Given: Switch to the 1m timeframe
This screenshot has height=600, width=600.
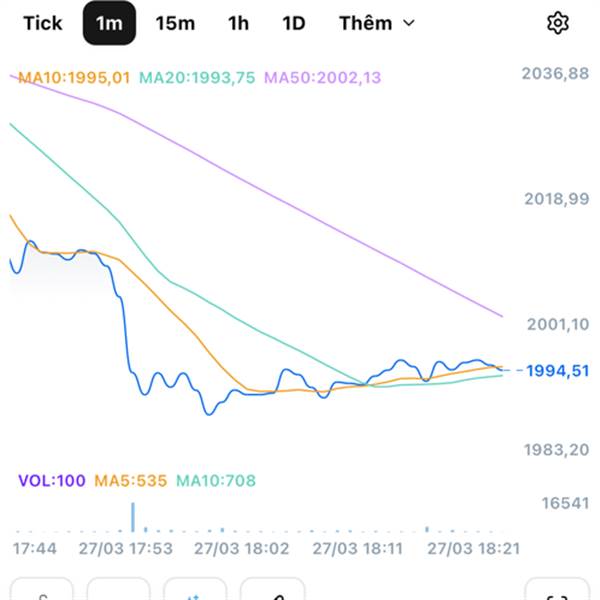Looking at the screenshot, I should 109,23.
